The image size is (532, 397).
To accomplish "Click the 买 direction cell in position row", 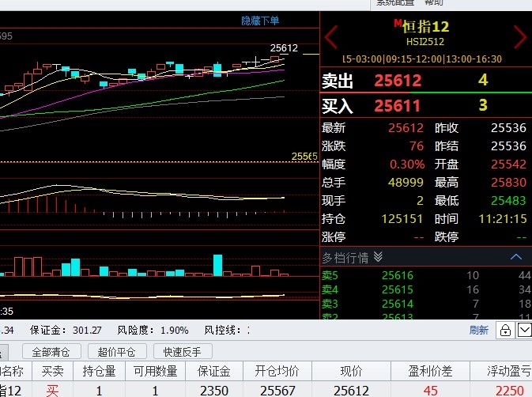I will [53, 390].
